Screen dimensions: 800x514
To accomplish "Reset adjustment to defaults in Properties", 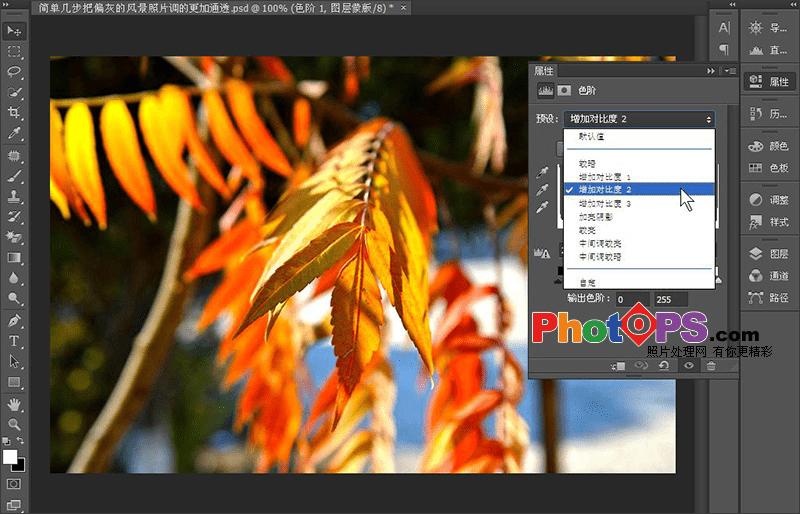I will tap(664, 365).
